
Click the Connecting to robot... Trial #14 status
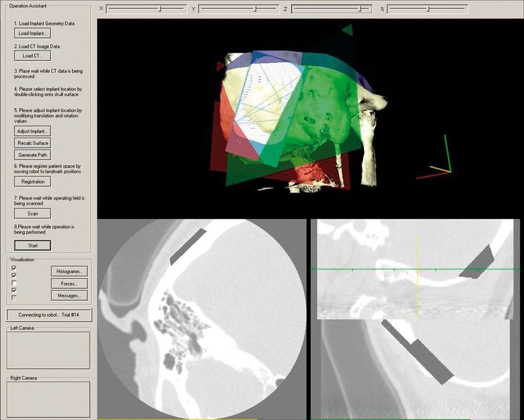pyautogui.click(x=49, y=315)
